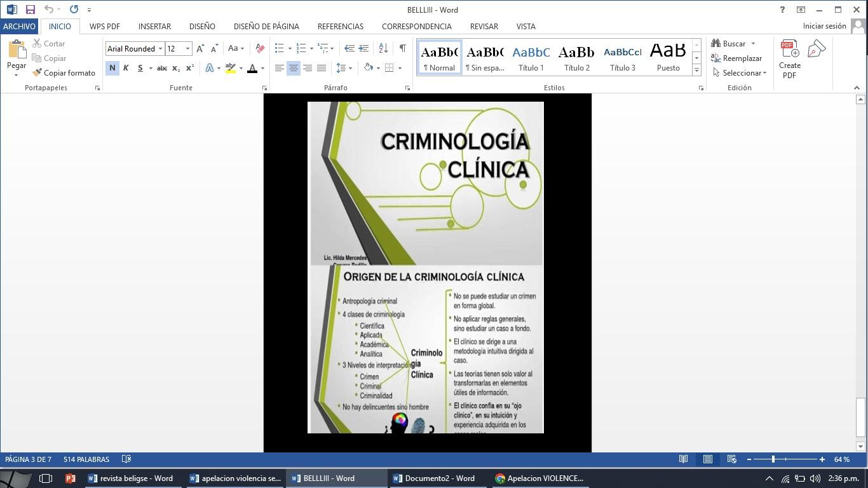Clear all formatting with the eraser icon
Viewport: 868px width, 488px height.
pyautogui.click(x=259, y=48)
